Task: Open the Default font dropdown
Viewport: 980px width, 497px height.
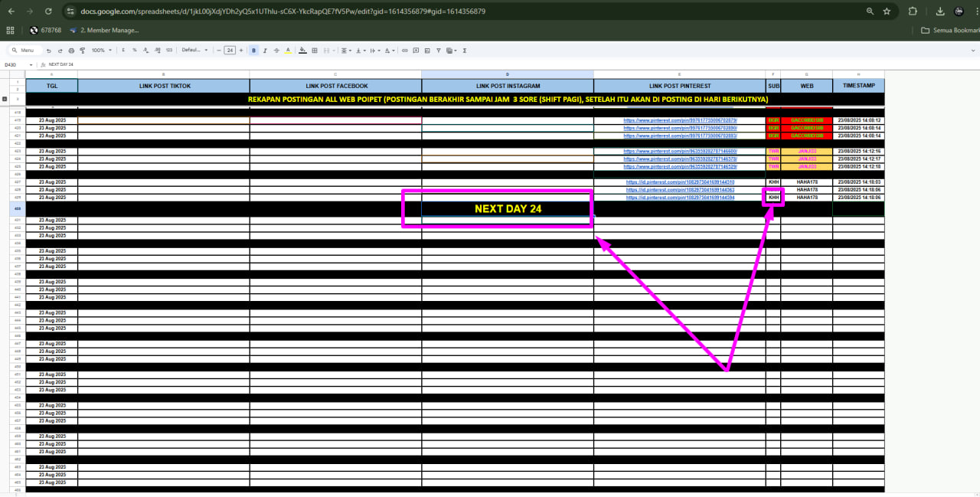Action: [x=194, y=51]
